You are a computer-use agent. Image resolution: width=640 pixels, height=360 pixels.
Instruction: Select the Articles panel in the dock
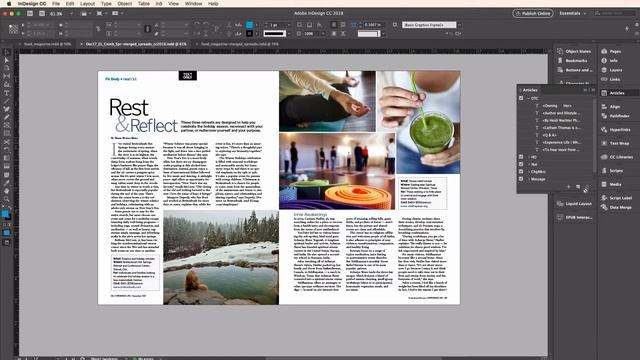pyautogui.click(x=617, y=93)
